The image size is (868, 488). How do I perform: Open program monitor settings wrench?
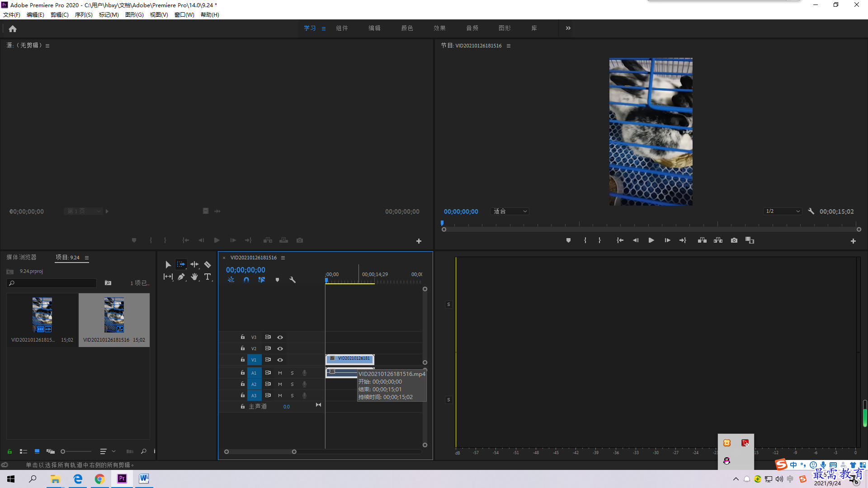coord(811,211)
